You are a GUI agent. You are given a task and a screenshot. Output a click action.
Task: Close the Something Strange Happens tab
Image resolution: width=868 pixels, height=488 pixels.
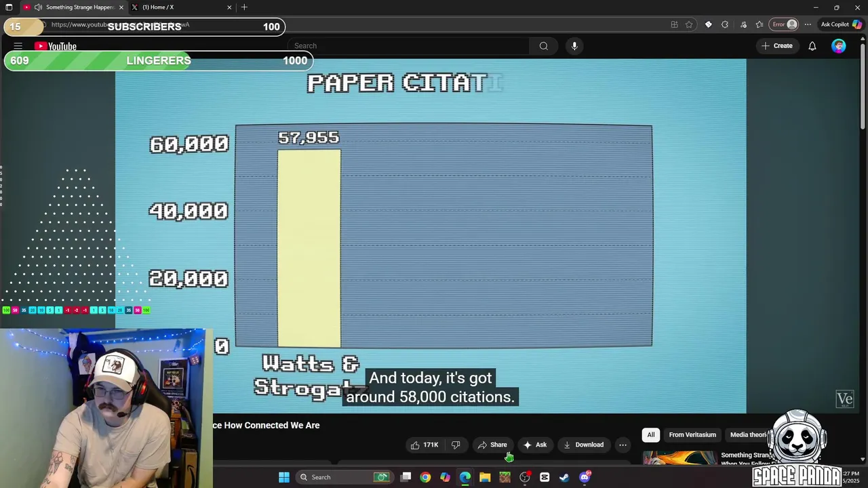click(121, 7)
